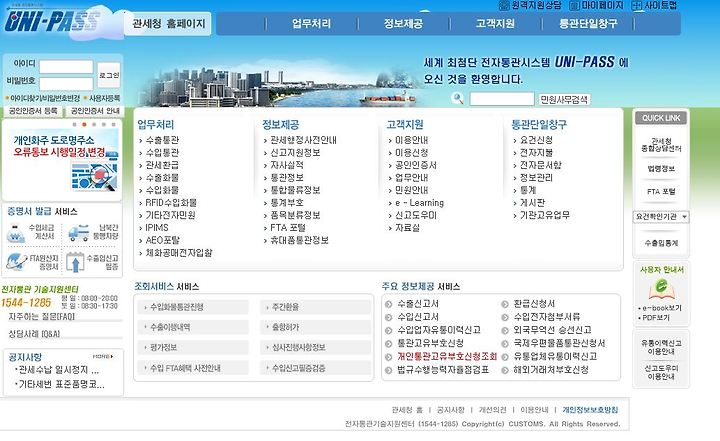Open the 수출입통계 quick link
This screenshot has height=441, width=720.
[x=661, y=243]
